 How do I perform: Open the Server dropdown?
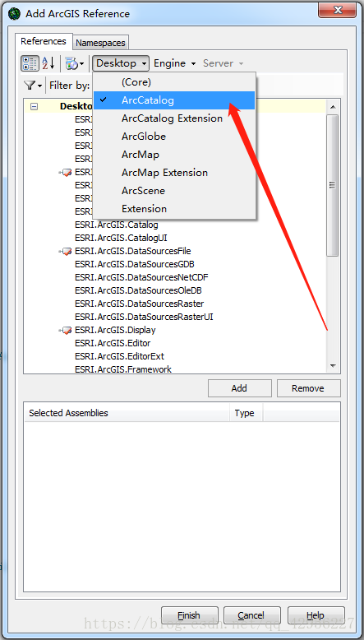(x=223, y=63)
